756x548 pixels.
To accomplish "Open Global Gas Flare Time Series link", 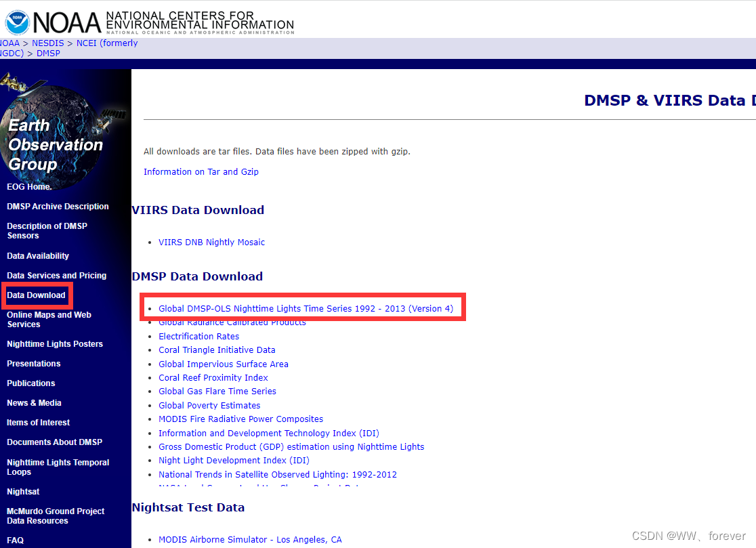I will click(217, 392).
